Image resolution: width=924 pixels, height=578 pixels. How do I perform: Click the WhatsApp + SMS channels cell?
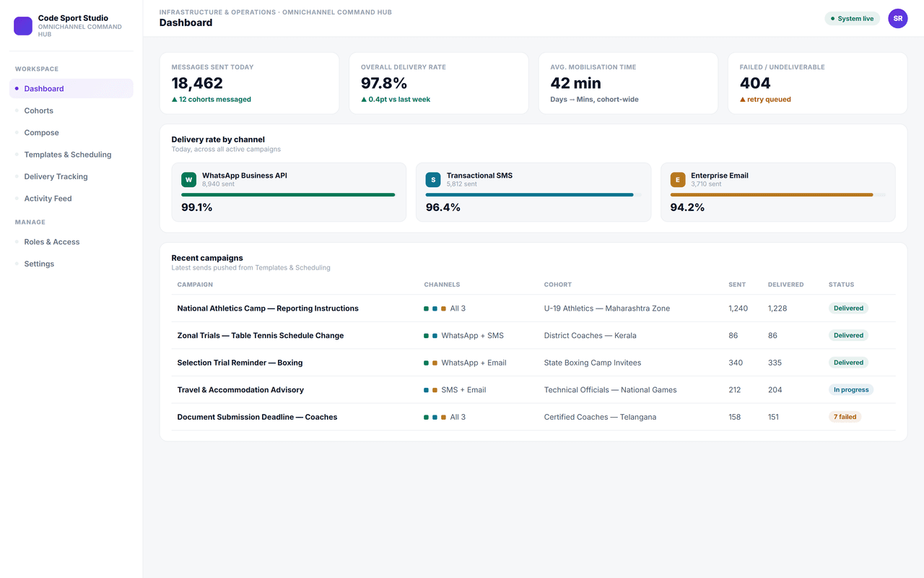click(464, 335)
